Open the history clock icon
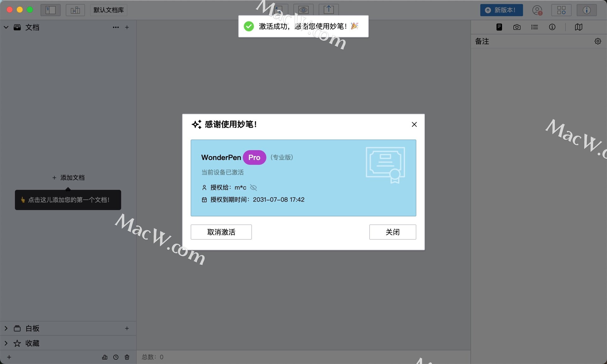Viewport: 607px width, 364px height. pos(116,357)
